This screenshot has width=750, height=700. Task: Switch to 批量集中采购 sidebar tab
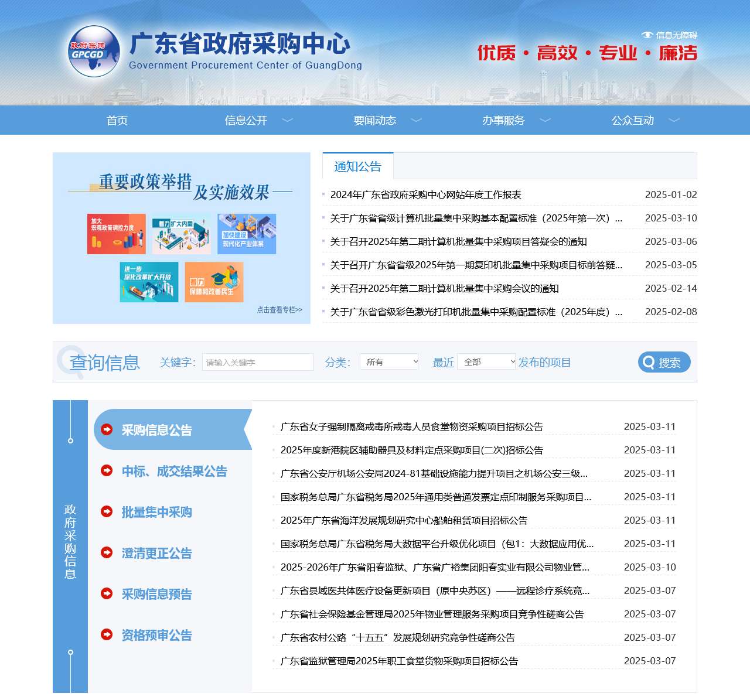pyautogui.click(x=156, y=512)
